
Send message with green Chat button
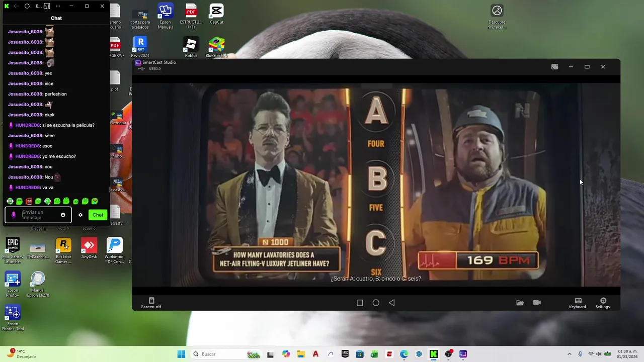coord(98,215)
